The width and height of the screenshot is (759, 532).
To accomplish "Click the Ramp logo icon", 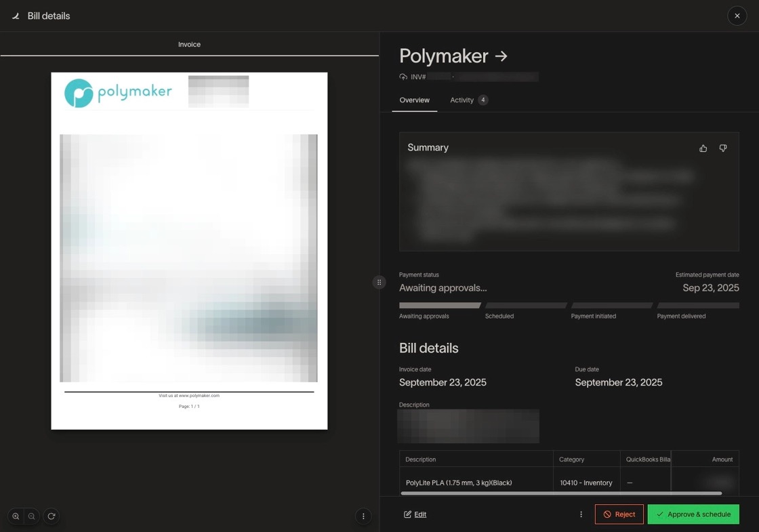I will coord(16,16).
